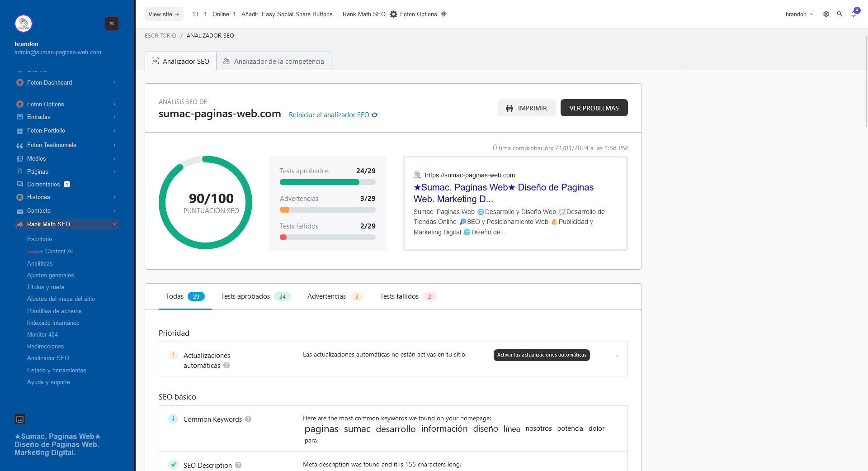The image size is (868, 471).
Task: Switch to Analizador de la competencia tab
Action: pos(274,61)
